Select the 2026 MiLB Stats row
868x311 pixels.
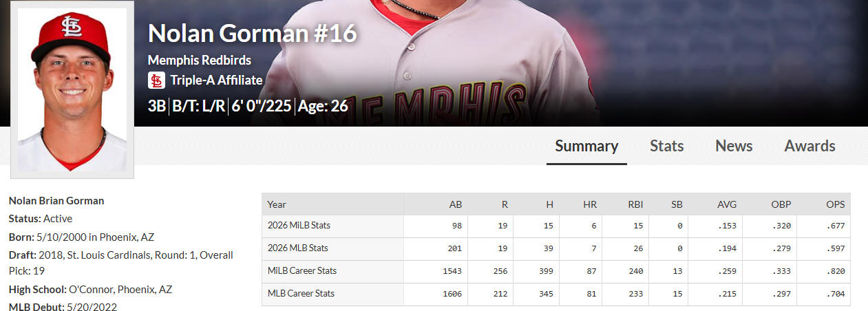click(x=556, y=226)
